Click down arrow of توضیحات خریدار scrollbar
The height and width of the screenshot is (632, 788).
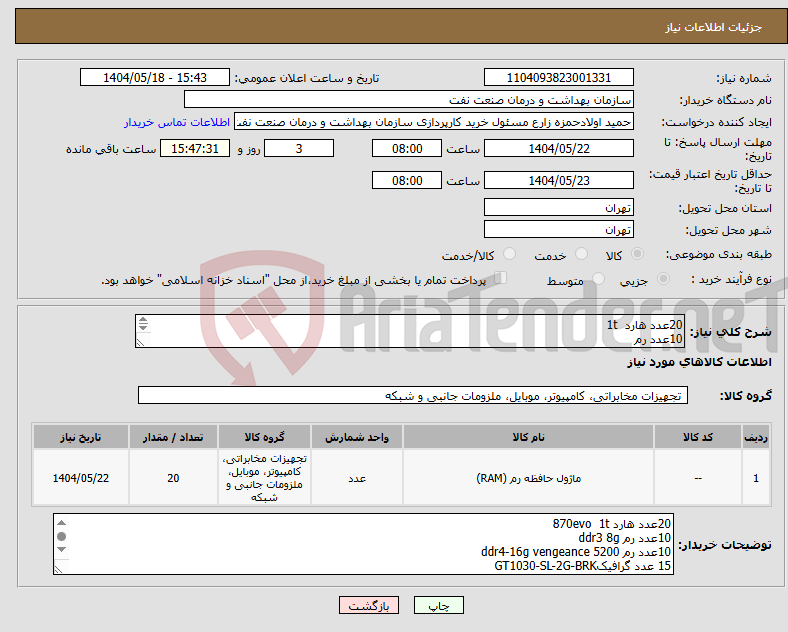click(61, 549)
